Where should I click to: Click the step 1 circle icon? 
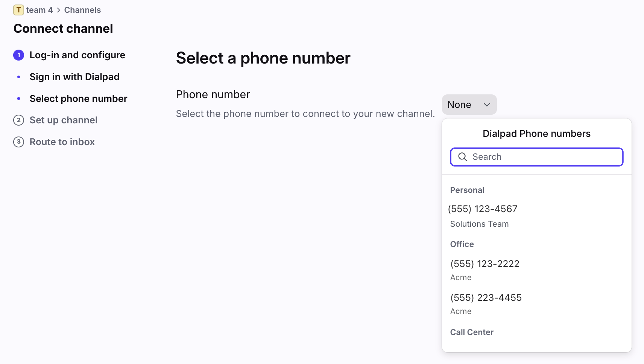coord(19,55)
